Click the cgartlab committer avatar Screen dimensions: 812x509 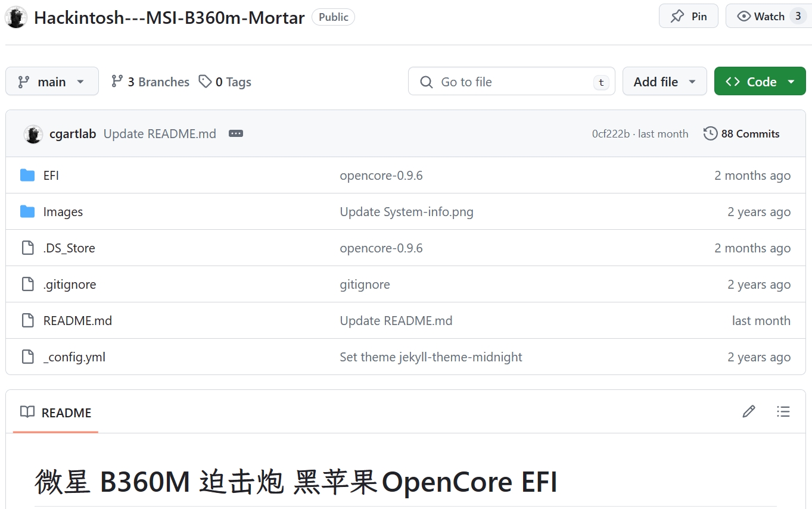tap(33, 134)
